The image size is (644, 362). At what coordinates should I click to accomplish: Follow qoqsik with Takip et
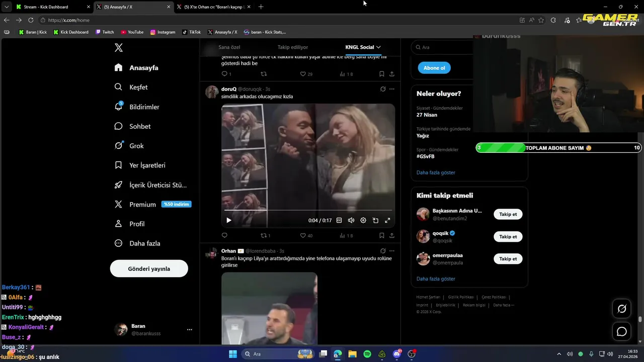(508, 236)
